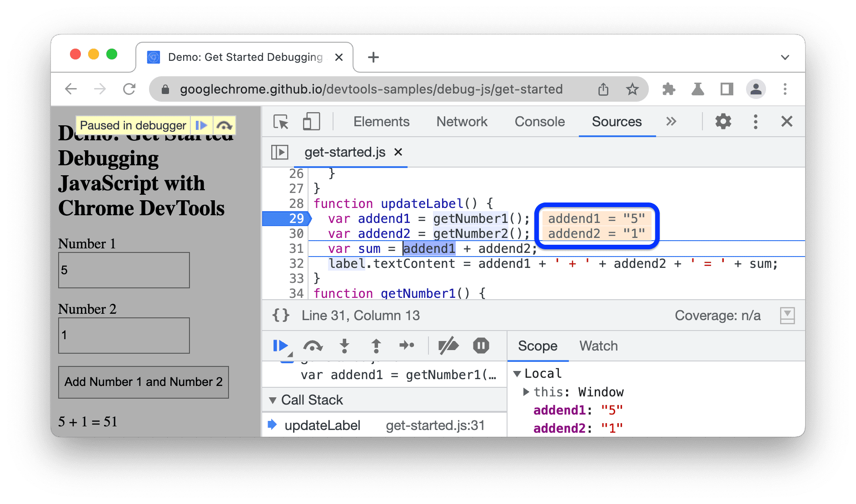This screenshot has height=504, width=856.
Task: Collapse the Call Stack section
Action: pyautogui.click(x=273, y=400)
